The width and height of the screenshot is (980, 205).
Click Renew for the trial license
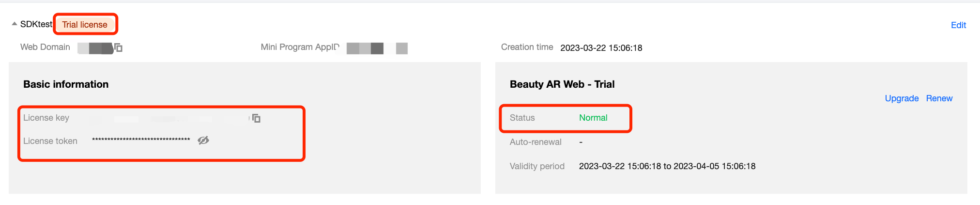coord(939,98)
